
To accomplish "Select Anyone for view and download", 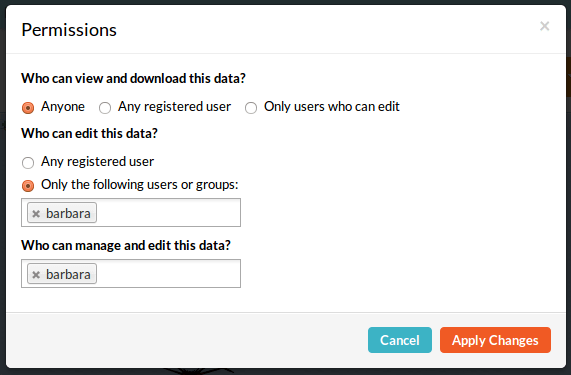I will [x=28, y=108].
